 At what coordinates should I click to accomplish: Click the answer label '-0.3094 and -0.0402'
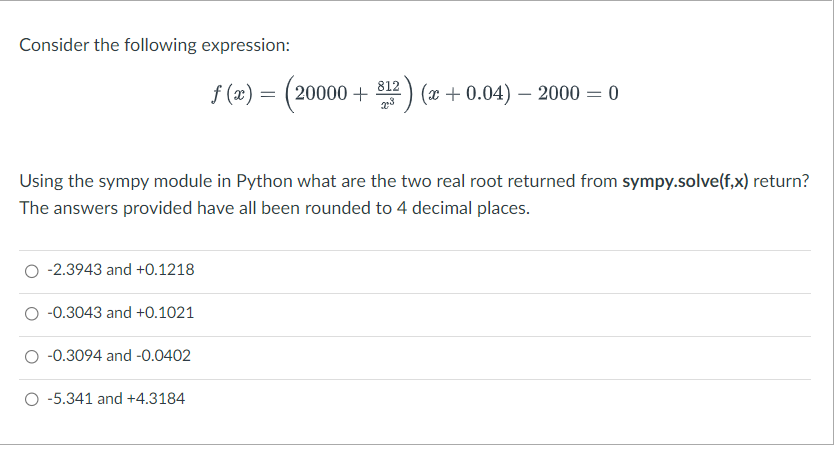(x=119, y=356)
